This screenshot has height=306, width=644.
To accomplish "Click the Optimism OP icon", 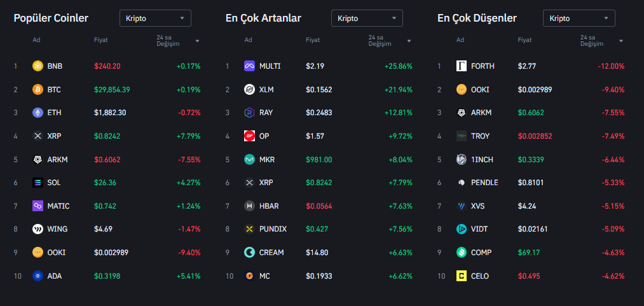I will [249, 136].
